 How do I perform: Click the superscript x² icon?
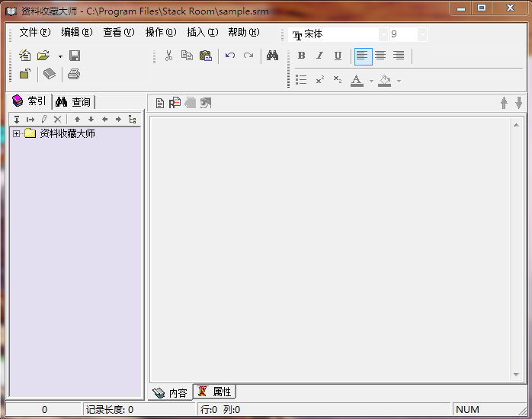click(x=320, y=80)
